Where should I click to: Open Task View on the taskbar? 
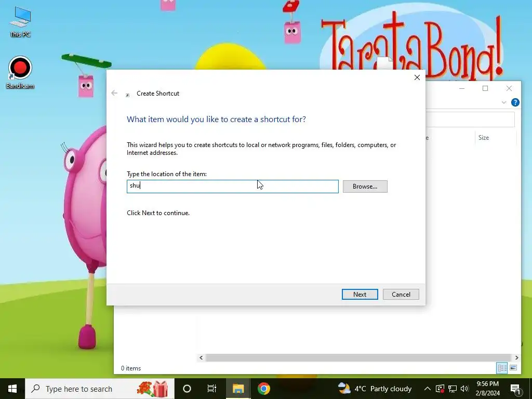(x=212, y=389)
